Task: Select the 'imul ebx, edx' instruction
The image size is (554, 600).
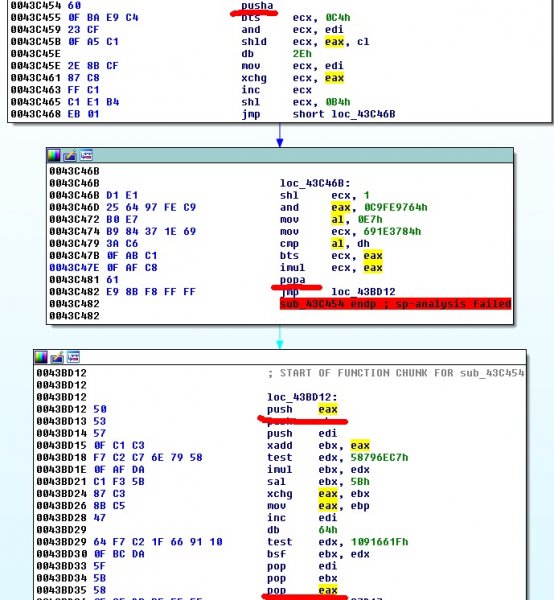Action: [318, 470]
